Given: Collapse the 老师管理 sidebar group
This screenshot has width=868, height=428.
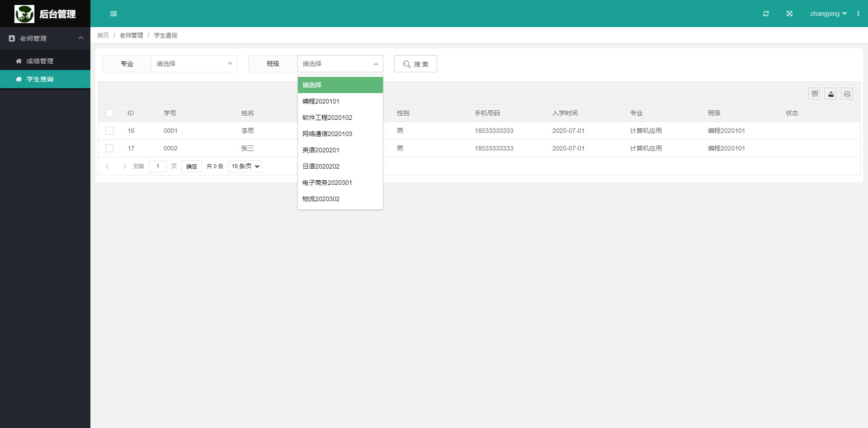Looking at the screenshot, I should (x=45, y=38).
